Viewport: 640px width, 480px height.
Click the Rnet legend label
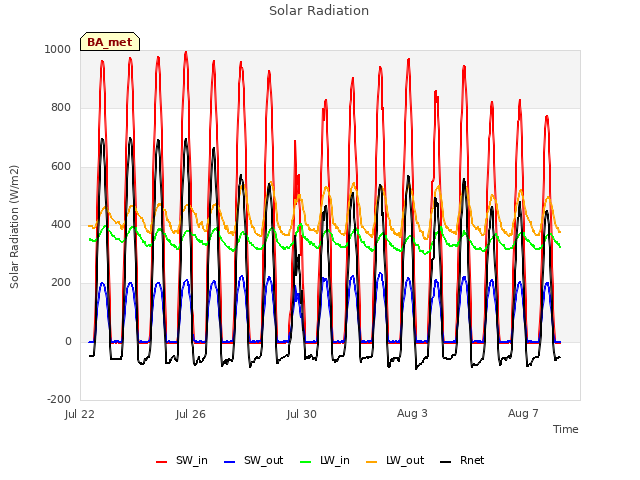(x=472, y=460)
